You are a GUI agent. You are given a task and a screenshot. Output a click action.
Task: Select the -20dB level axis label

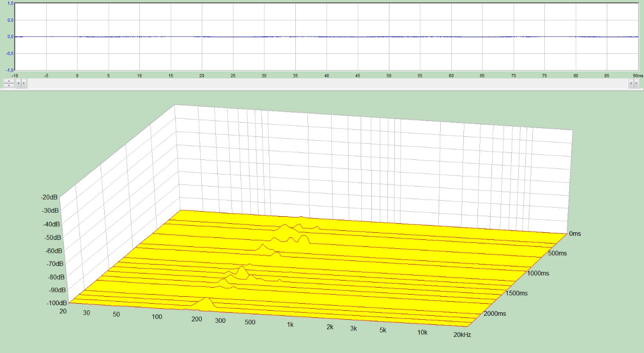tap(50, 197)
